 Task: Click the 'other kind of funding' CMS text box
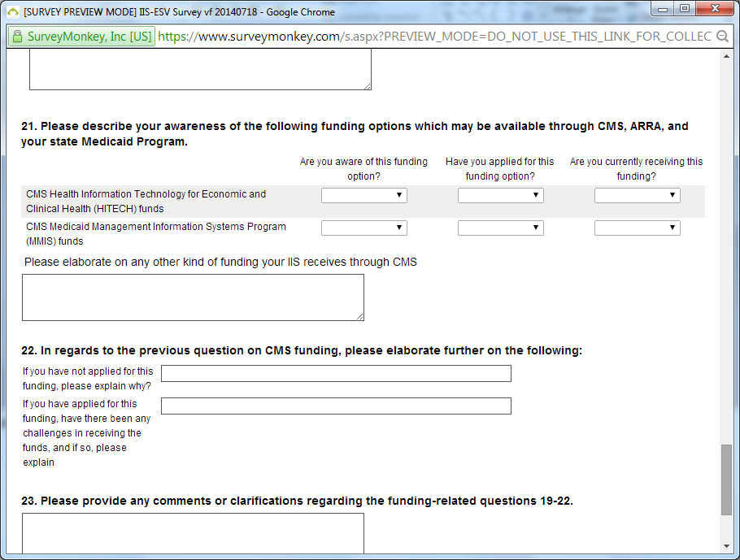click(x=193, y=297)
